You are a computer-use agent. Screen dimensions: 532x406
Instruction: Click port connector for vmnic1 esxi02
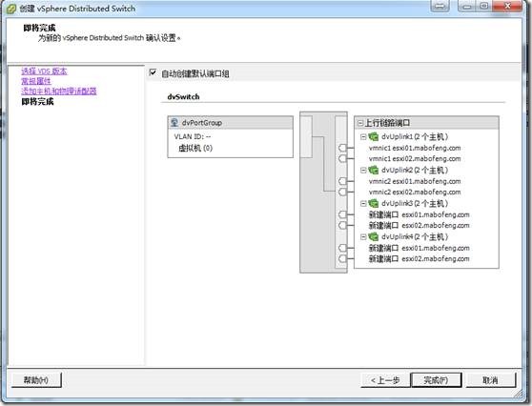point(342,158)
